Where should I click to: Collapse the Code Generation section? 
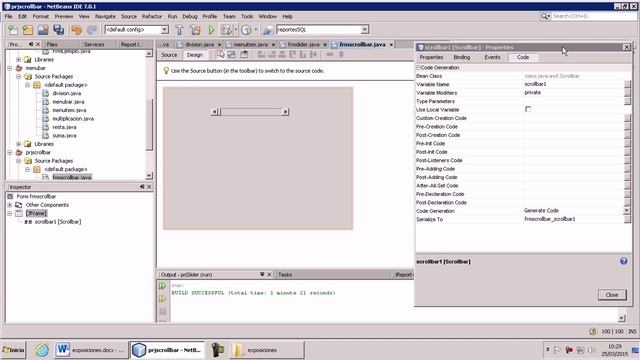coord(418,67)
